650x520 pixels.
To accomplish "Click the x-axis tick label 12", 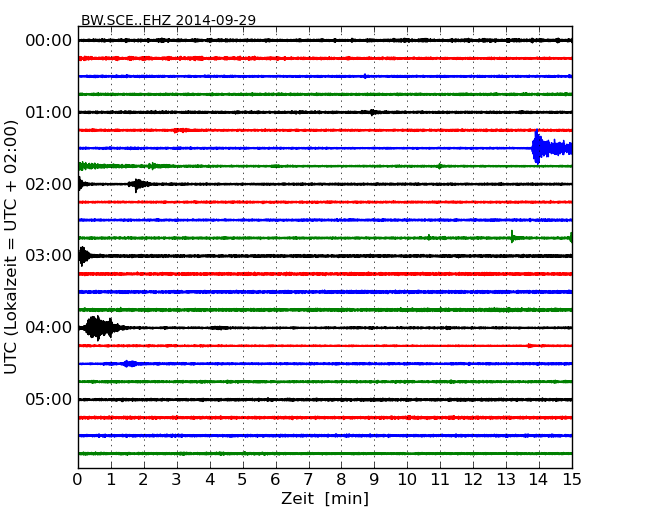I will pyautogui.click(x=473, y=479).
